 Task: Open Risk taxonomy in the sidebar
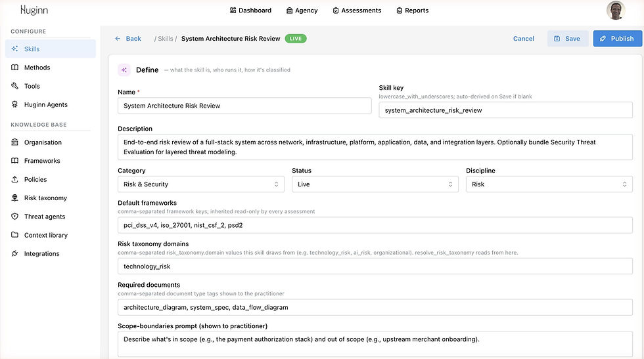(x=51, y=198)
